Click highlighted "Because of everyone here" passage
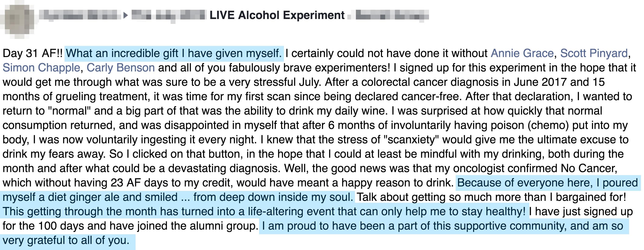This screenshot has height=250, width=644. tap(547, 183)
